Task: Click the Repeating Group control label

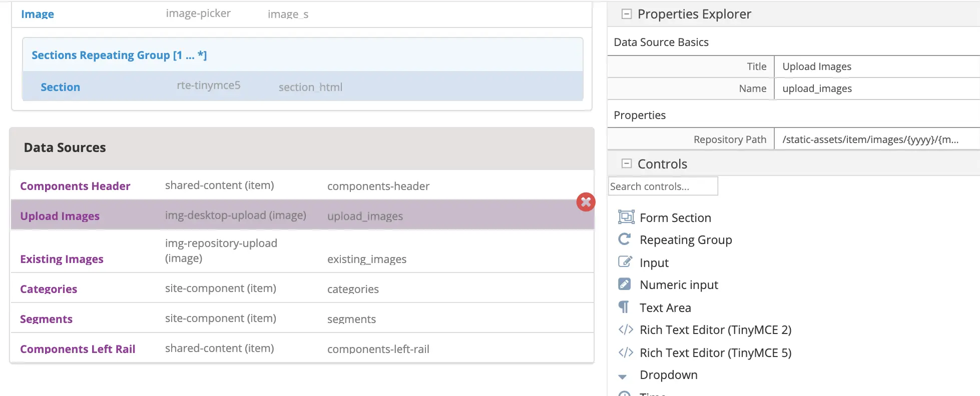Action: click(x=686, y=240)
